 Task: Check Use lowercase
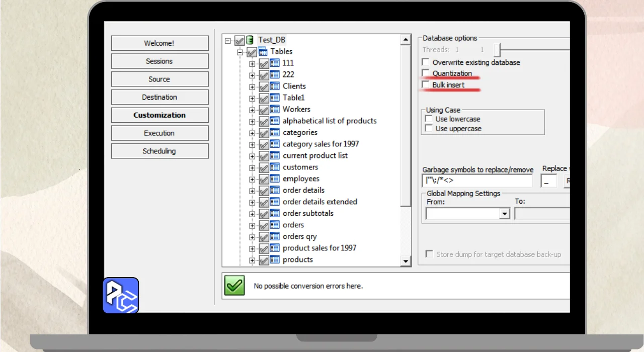429,119
